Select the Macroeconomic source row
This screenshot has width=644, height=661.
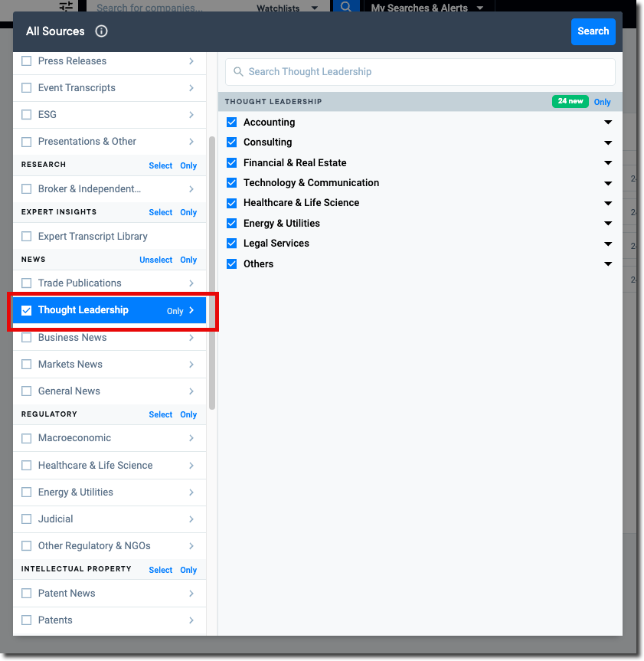(x=75, y=438)
